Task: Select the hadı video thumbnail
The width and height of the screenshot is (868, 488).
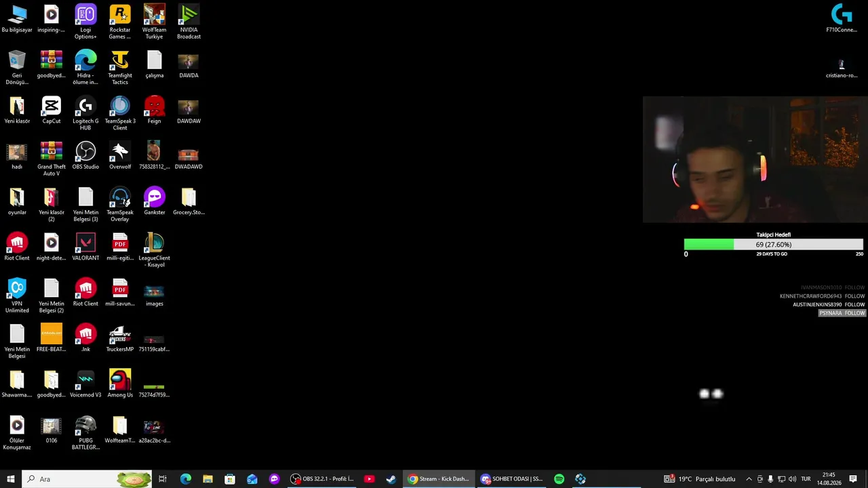Action: (x=17, y=155)
